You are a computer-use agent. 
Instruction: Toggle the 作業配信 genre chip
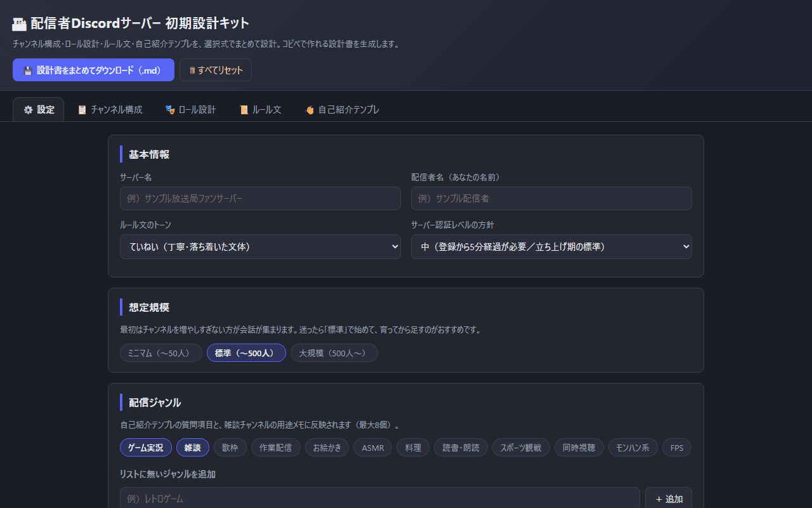(276, 448)
